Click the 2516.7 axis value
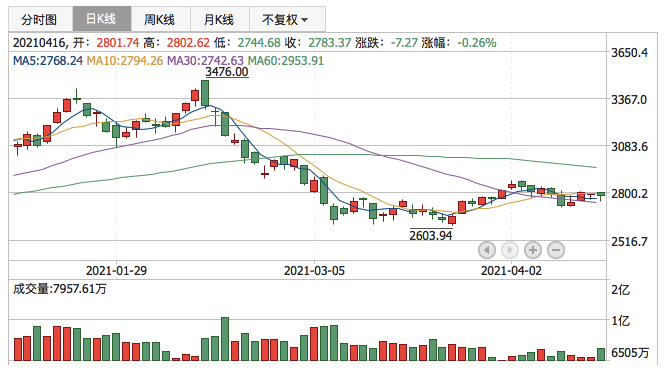This screenshot has height=368, width=664. 629,241
